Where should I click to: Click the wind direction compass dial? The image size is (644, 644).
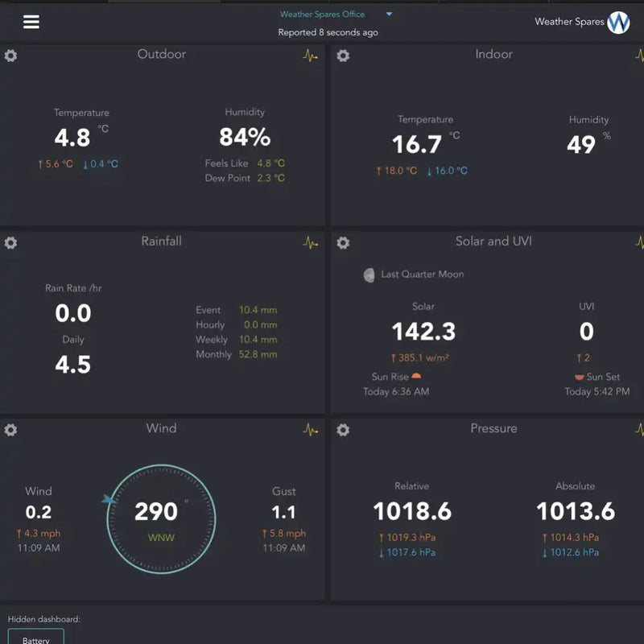(x=161, y=519)
